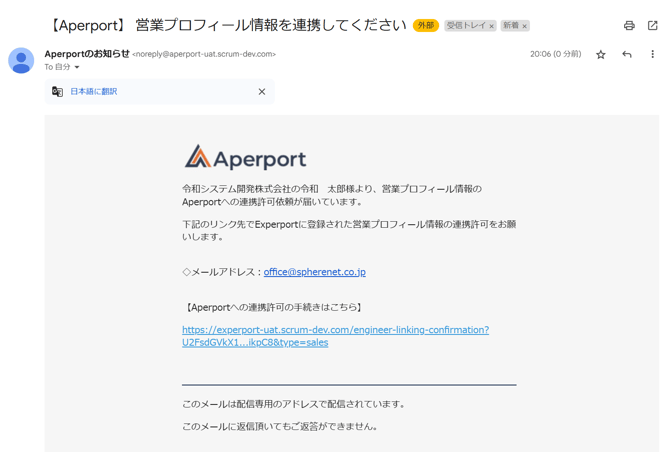
Task: Click the ◇メールアドレス: label
Action: 222,272
